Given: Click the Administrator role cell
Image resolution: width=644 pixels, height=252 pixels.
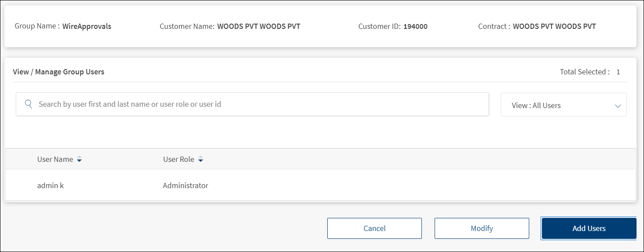Looking at the screenshot, I should [185, 185].
